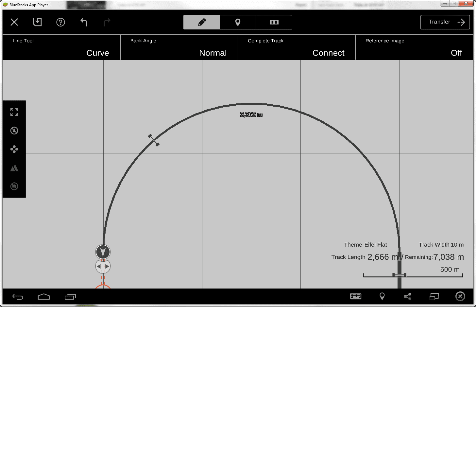Click the Transfer button

point(445,22)
